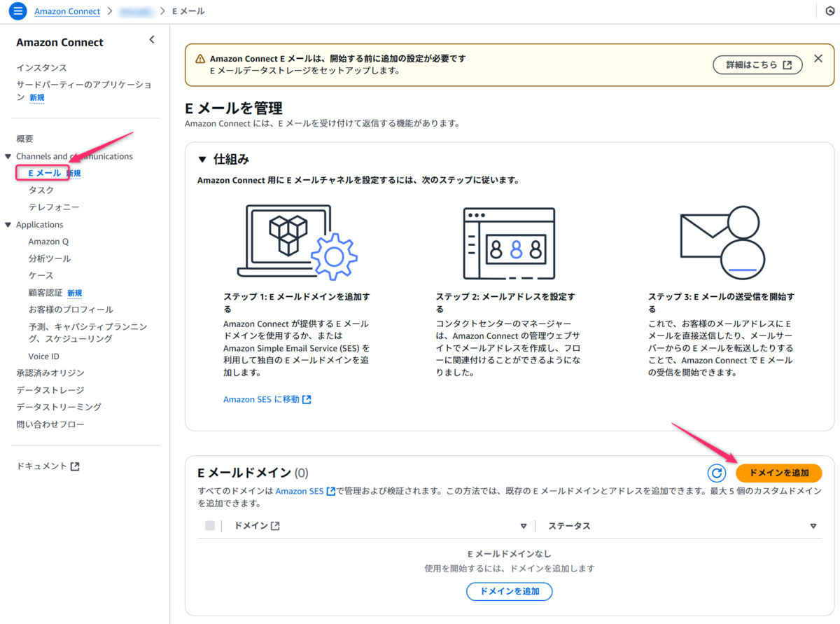Click the step 2 browser window illustration

(509, 243)
